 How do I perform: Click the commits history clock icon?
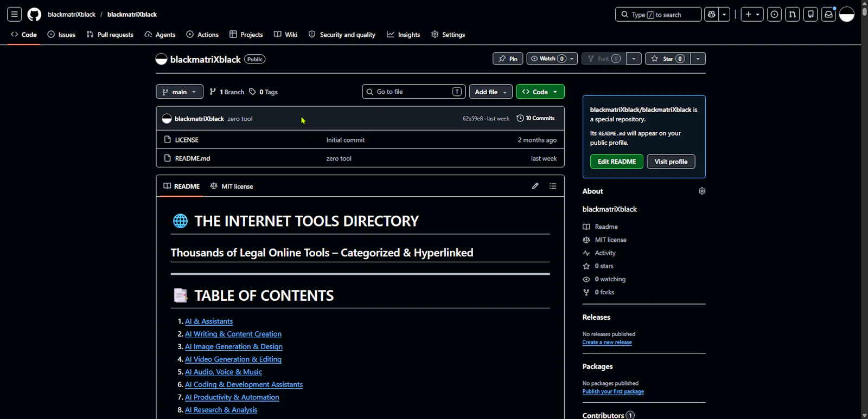(x=520, y=118)
